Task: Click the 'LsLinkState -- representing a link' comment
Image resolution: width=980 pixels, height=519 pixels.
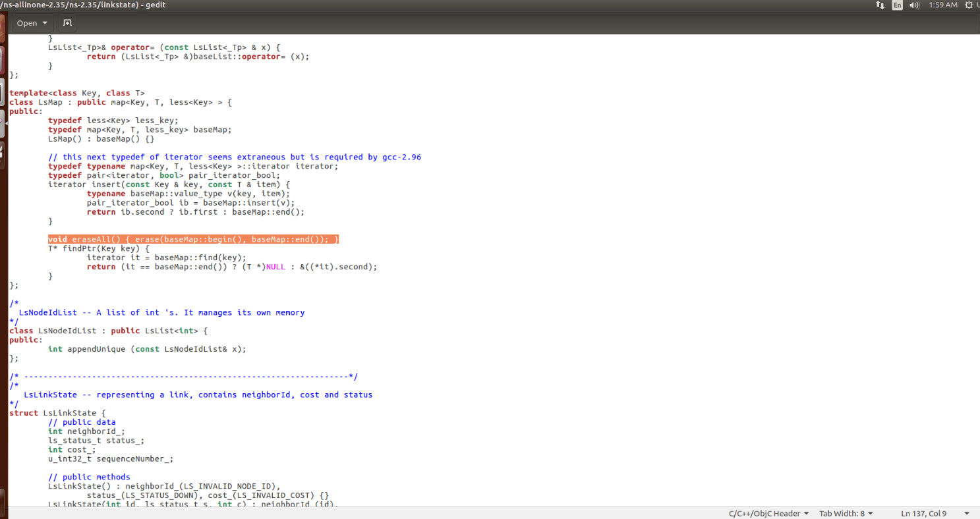Action: pos(198,395)
